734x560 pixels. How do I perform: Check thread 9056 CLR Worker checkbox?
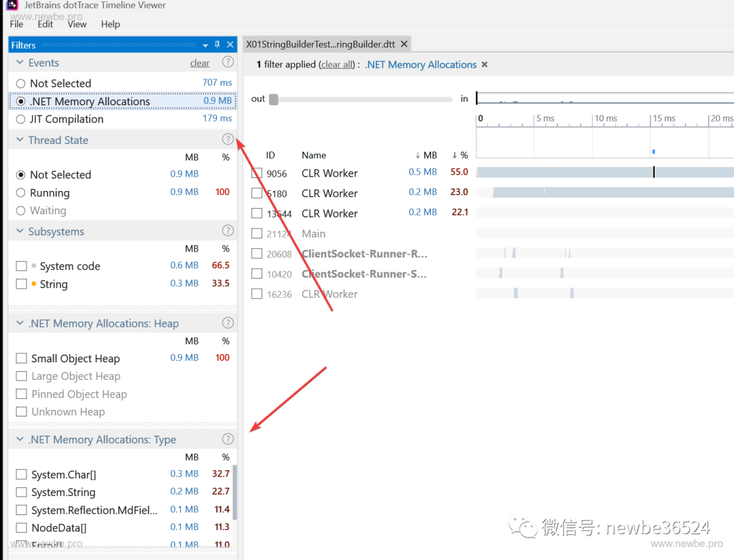point(256,173)
